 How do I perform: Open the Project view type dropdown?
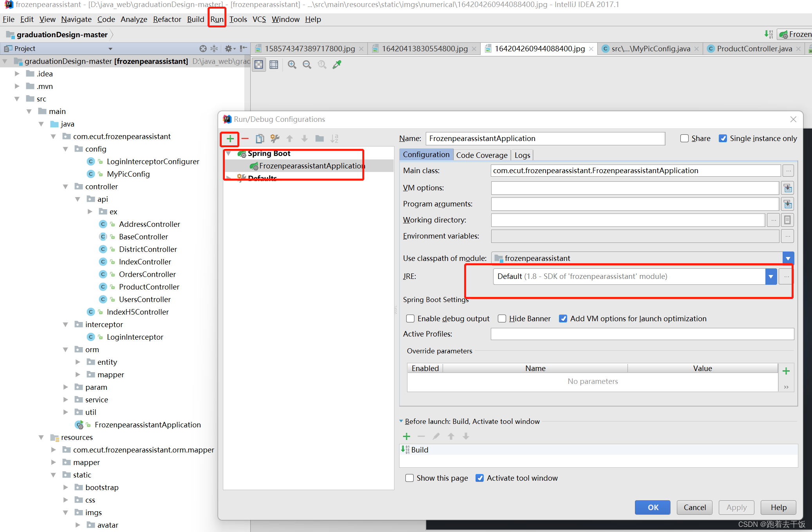(x=110, y=49)
